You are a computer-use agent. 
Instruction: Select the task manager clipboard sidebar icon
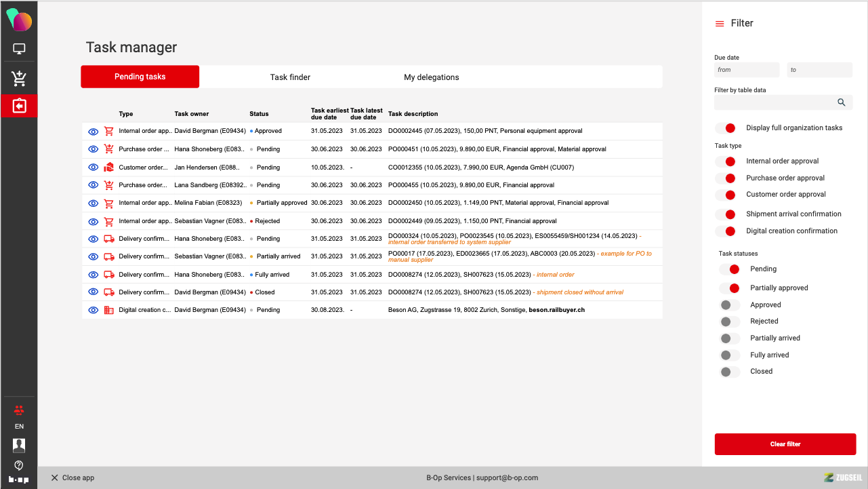[x=19, y=106]
